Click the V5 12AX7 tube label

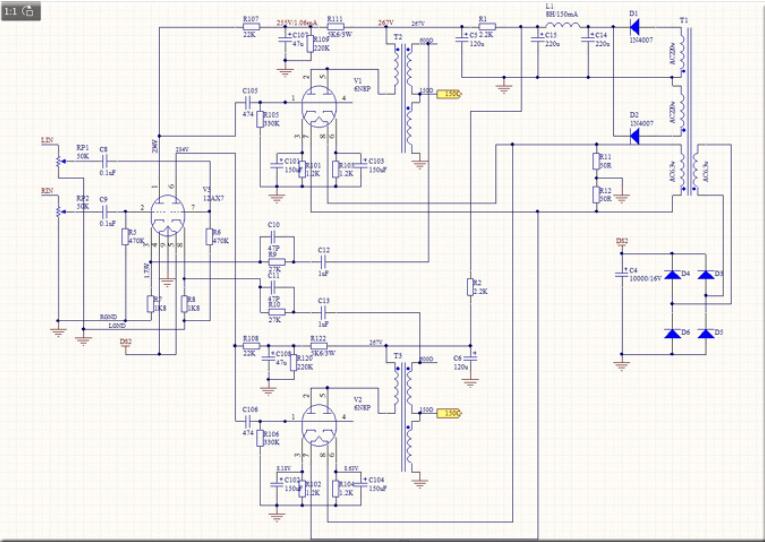coord(208,189)
